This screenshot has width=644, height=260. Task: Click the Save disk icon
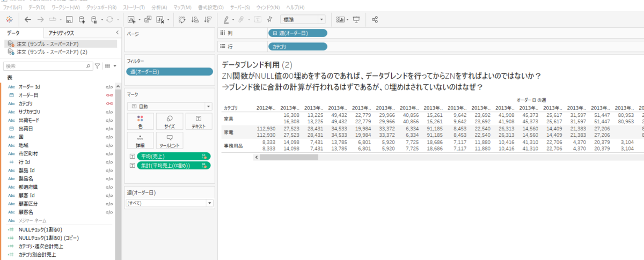(x=69, y=19)
